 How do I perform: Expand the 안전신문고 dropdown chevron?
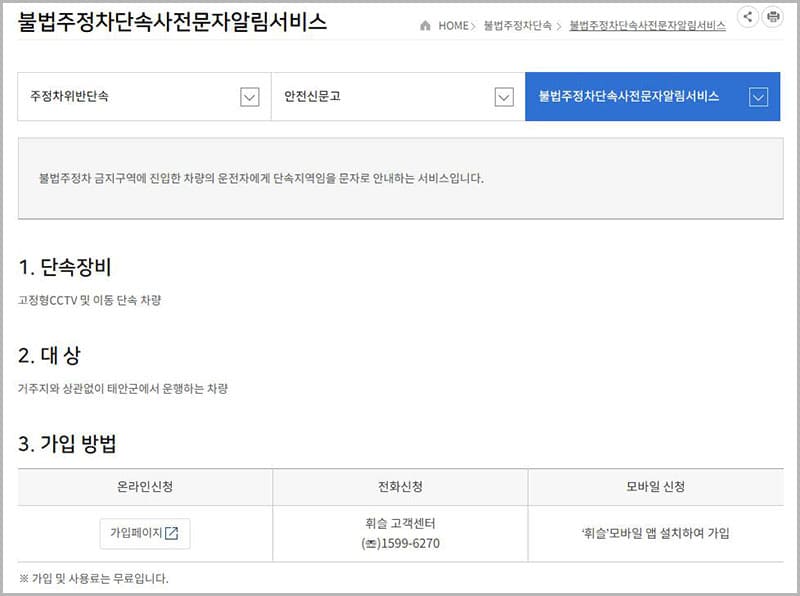(x=504, y=97)
